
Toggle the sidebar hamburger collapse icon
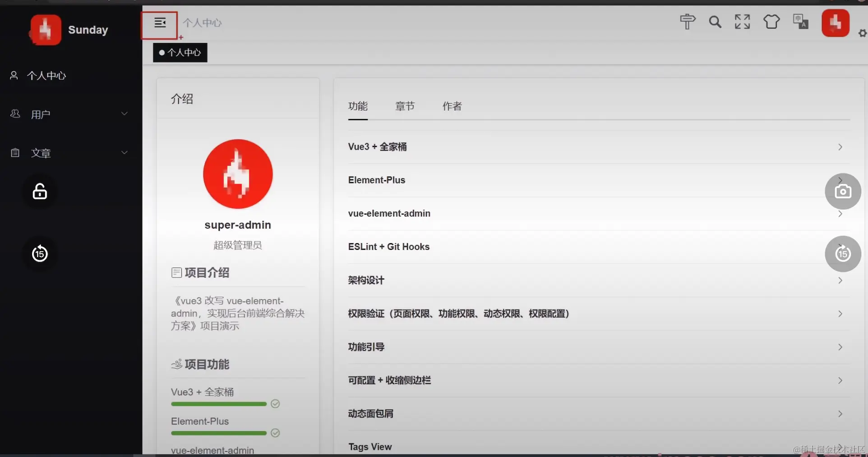point(160,23)
